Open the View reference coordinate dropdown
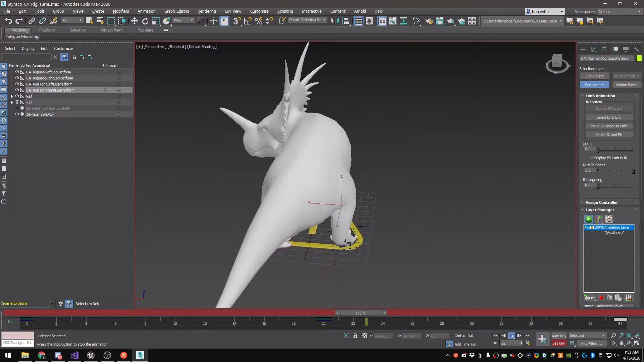This screenshot has height=362, width=644. [183, 20]
